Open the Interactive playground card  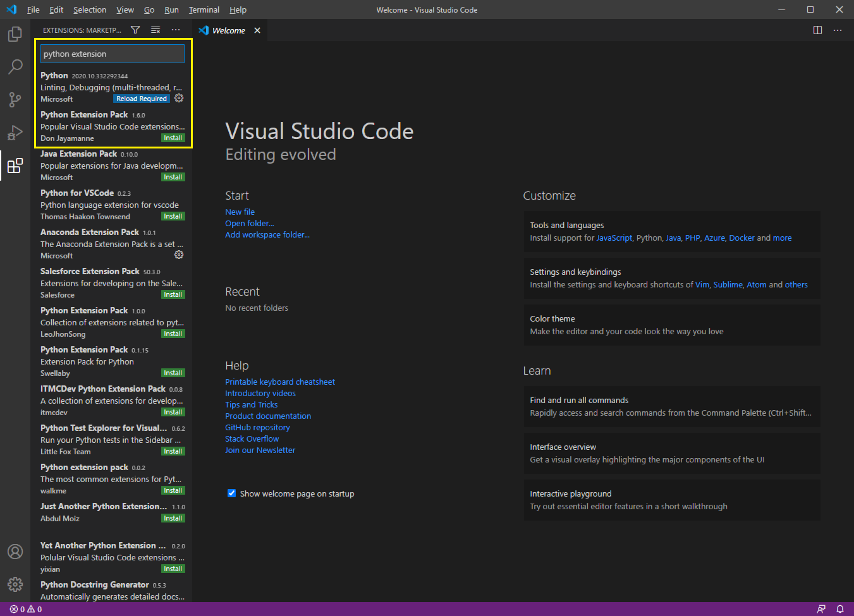point(672,500)
